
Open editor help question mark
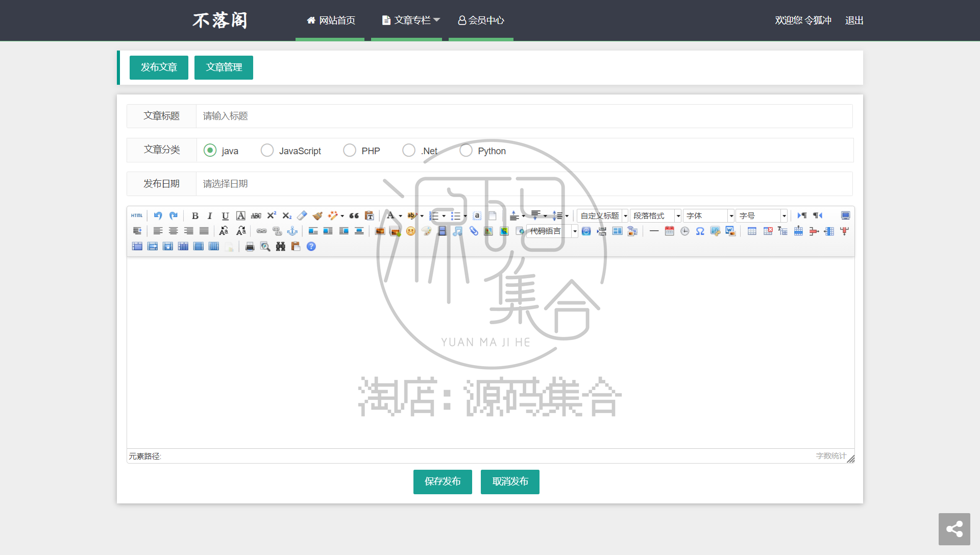(x=311, y=247)
